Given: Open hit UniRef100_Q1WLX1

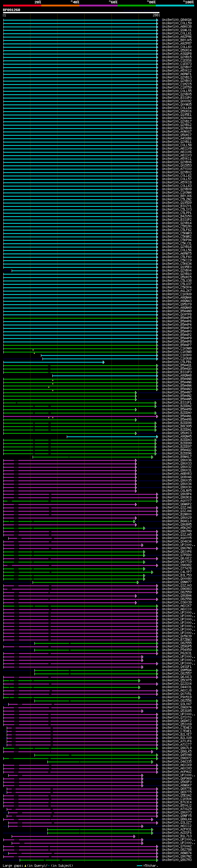Looking at the screenshot, I should pyautogui.click(x=177, y=30).
